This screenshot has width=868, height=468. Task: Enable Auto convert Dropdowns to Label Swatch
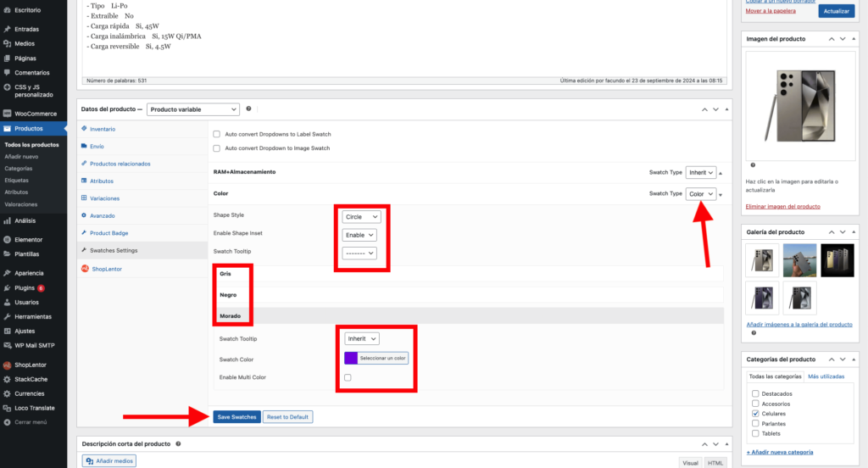[217, 134]
